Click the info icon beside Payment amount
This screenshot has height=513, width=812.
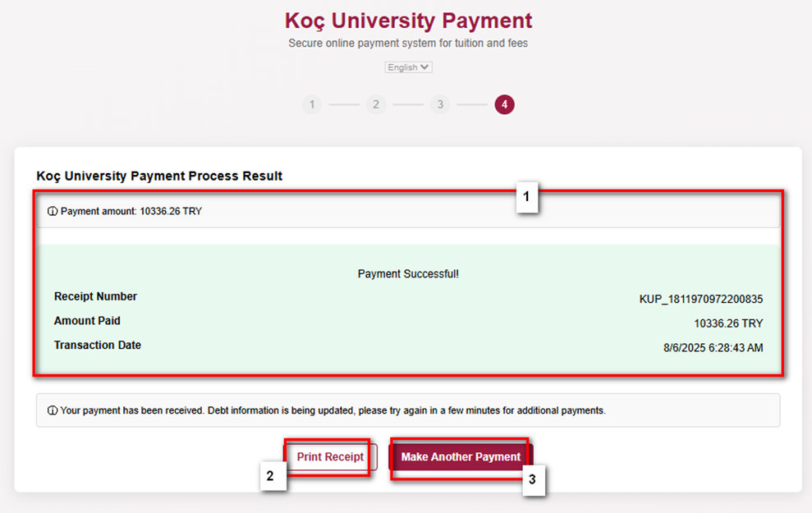[53, 212]
